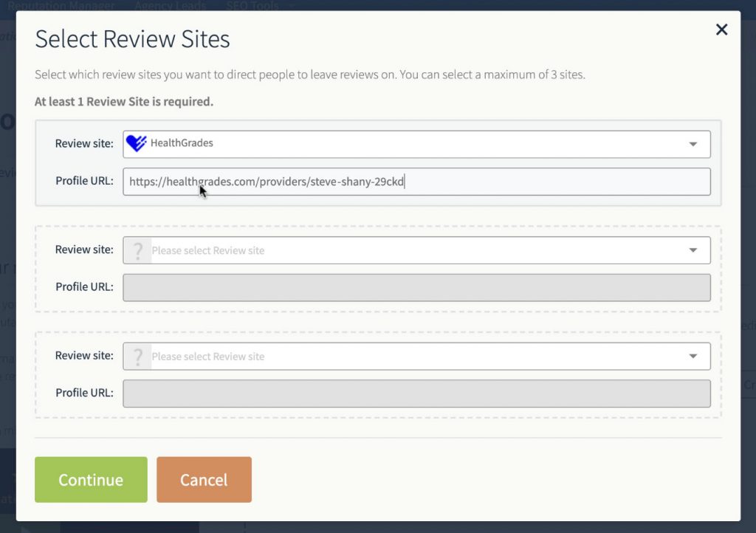Open the SEO Tools menu
Image resolution: width=756 pixels, height=533 pixels.
coord(252,6)
